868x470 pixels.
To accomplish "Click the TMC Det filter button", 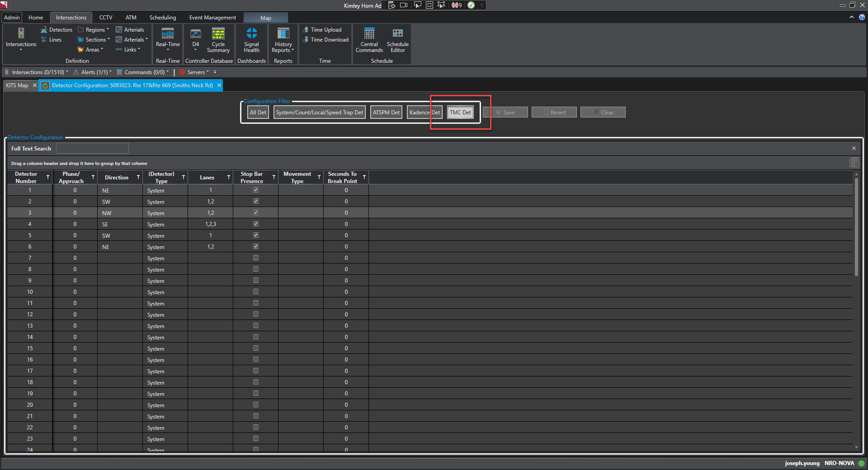I will pos(460,113).
